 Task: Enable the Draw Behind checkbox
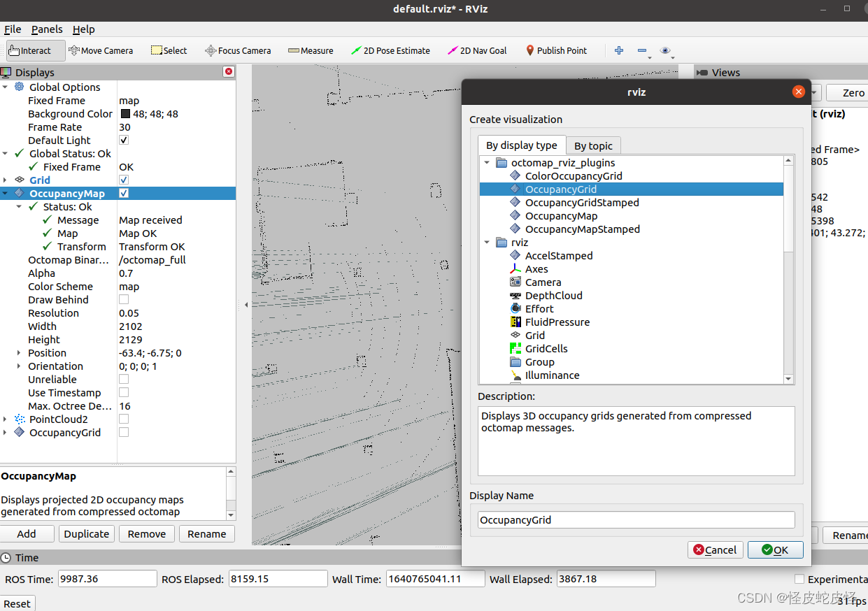(x=124, y=299)
